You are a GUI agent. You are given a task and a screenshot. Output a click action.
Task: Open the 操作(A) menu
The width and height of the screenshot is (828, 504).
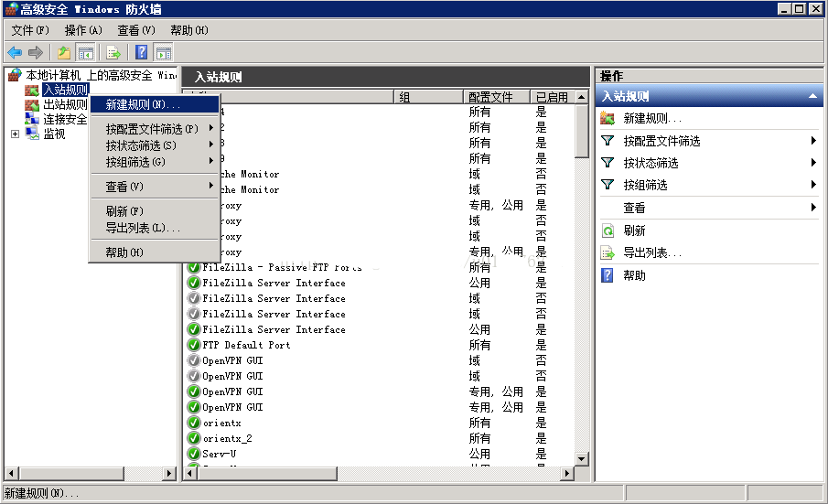83,30
